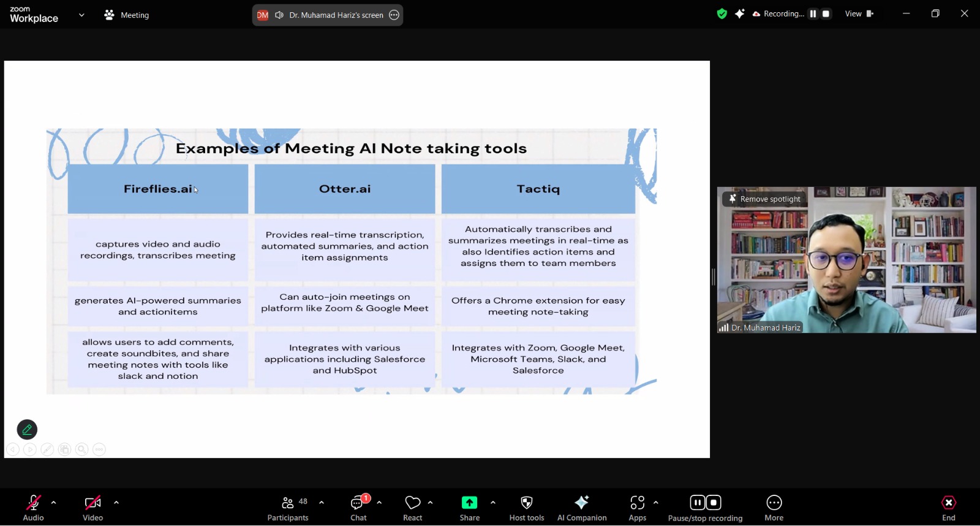This screenshot has width=980, height=526.
Task: Go to the next slide arrow
Action: click(x=30, y=449)
